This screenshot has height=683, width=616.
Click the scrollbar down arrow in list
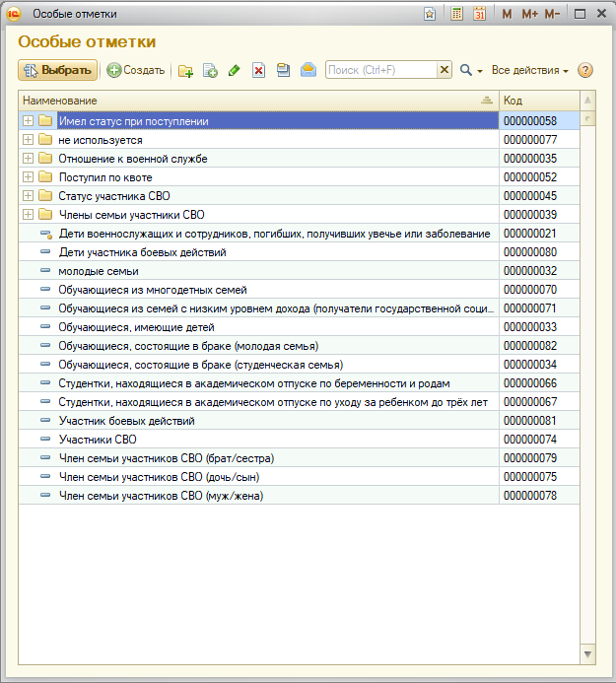587,653
